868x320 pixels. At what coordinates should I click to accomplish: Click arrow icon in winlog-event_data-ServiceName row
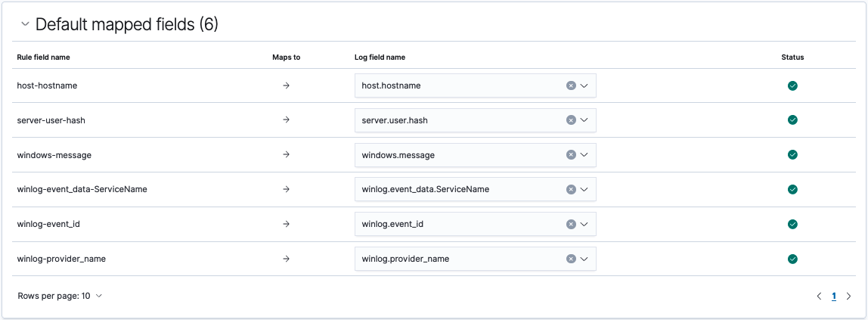coord(287,189)
